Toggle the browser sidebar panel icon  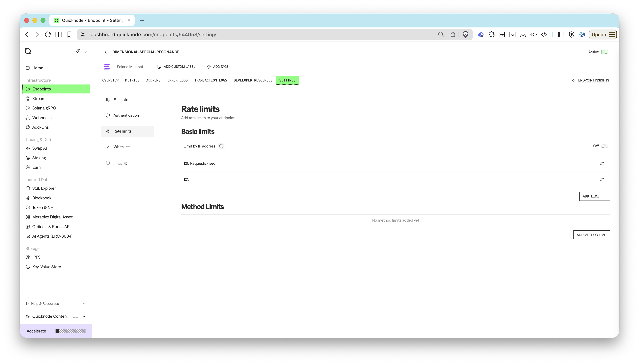click(561, 34)
